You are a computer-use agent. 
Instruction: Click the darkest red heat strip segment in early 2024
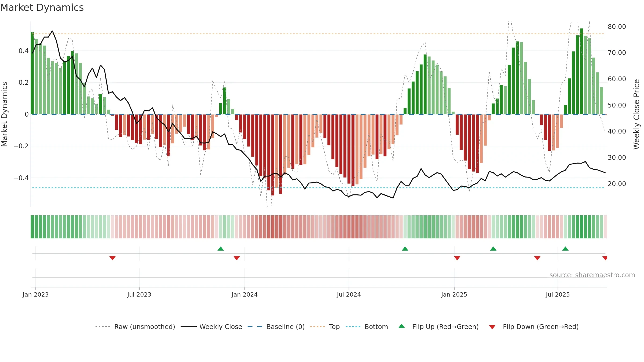pyautogui.click(x=273, y=227)
